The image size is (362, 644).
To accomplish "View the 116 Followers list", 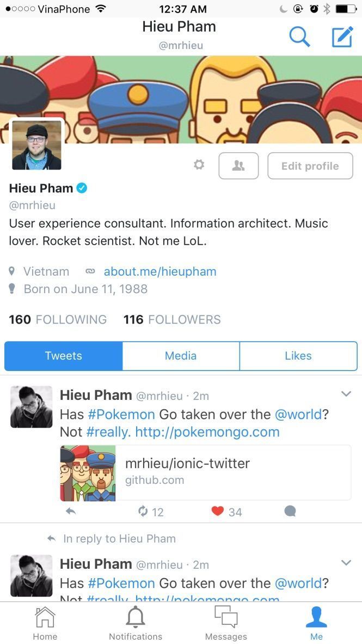I will [172, 319].
